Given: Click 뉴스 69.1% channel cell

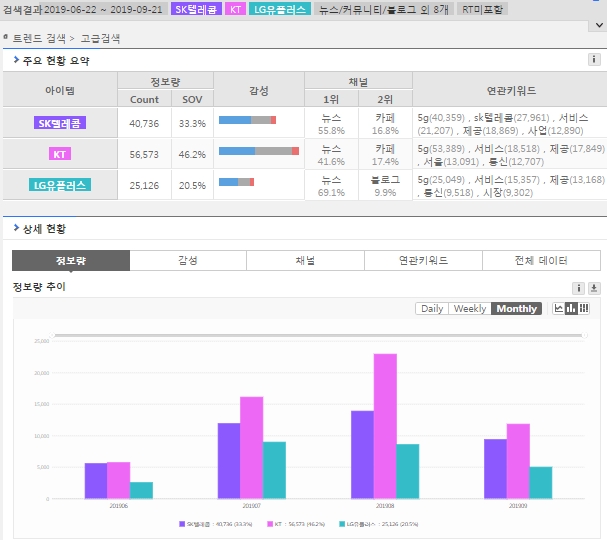Looking at the screenshot, I should pyautogui.click(x=331, y=185).
